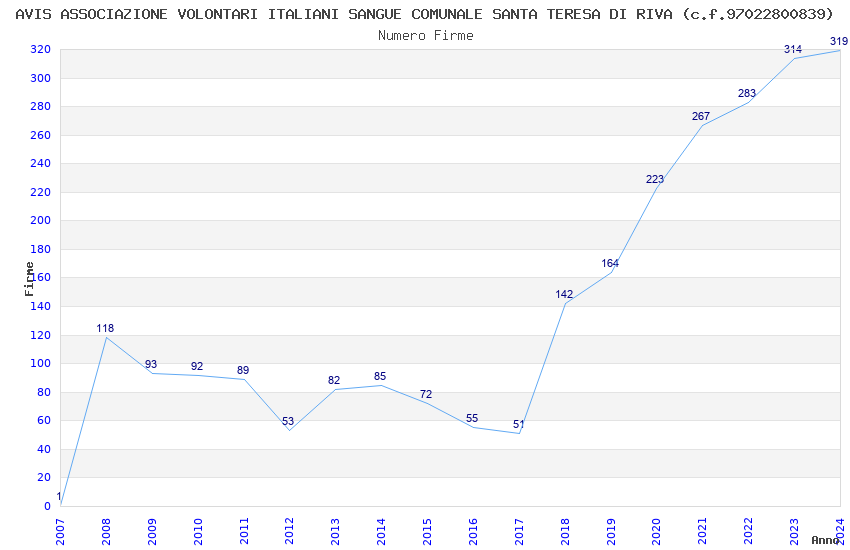850x550 pixels.
Task: Click the 85 data point label
Action: tap(380, 376)
